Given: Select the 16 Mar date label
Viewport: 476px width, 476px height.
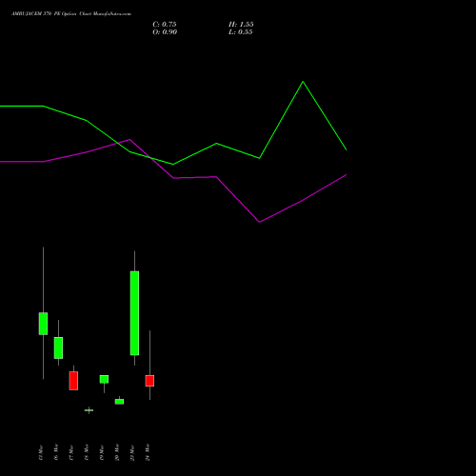Looking at the screenshot, I should point(56,452).
